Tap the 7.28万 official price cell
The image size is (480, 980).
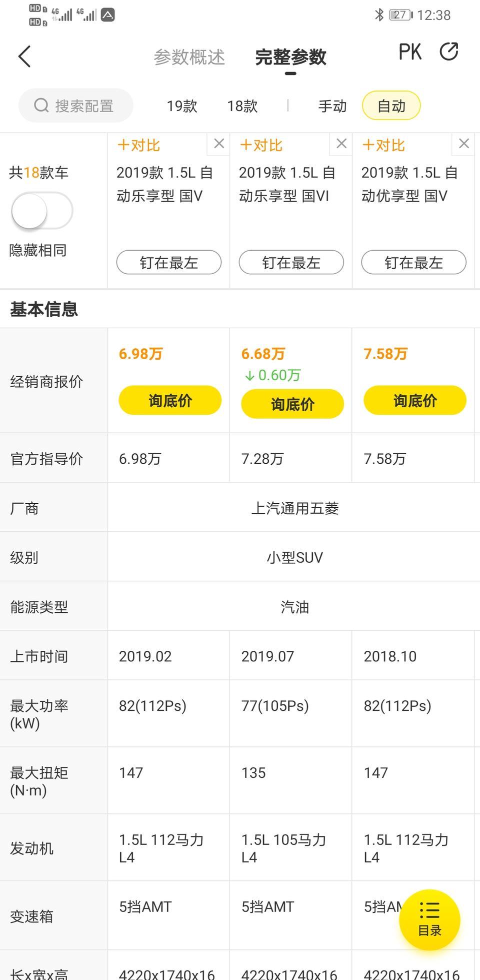[291, 458]
